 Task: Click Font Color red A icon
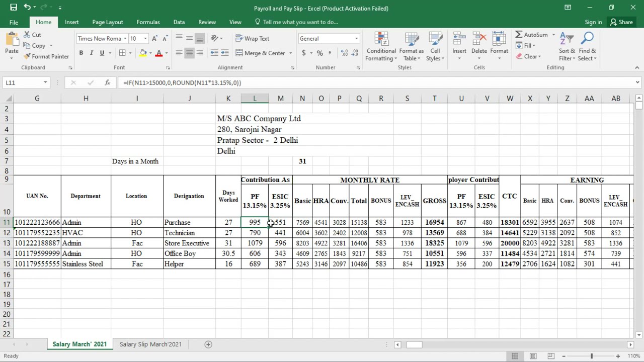point(159,53)
